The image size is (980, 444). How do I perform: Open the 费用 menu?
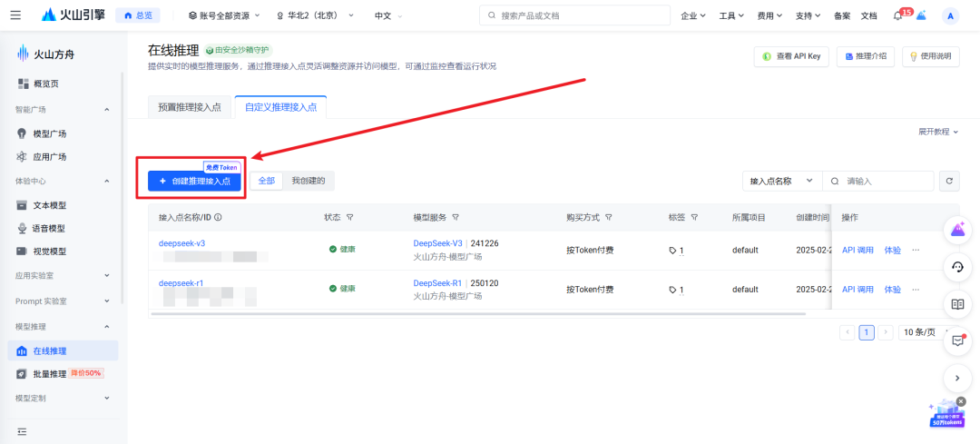point(770,16)
